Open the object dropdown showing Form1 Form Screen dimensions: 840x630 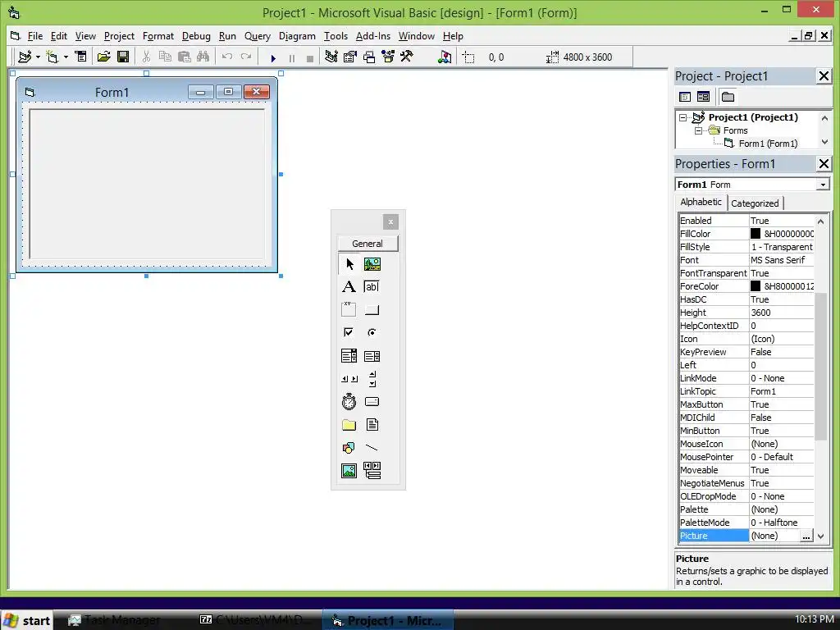click(x=822, y=185)
